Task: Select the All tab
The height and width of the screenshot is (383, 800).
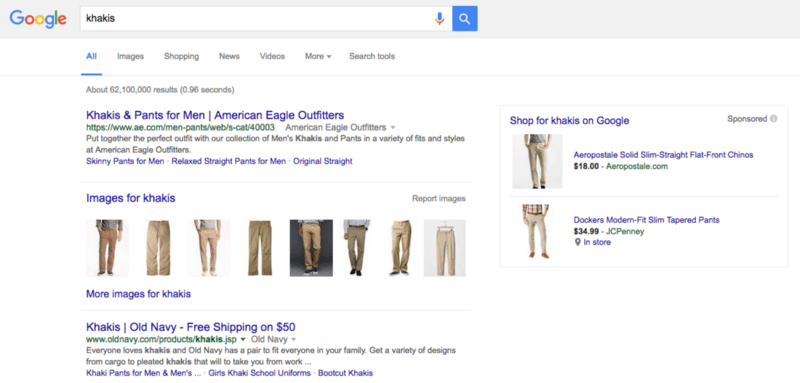Action: [91, 57]
